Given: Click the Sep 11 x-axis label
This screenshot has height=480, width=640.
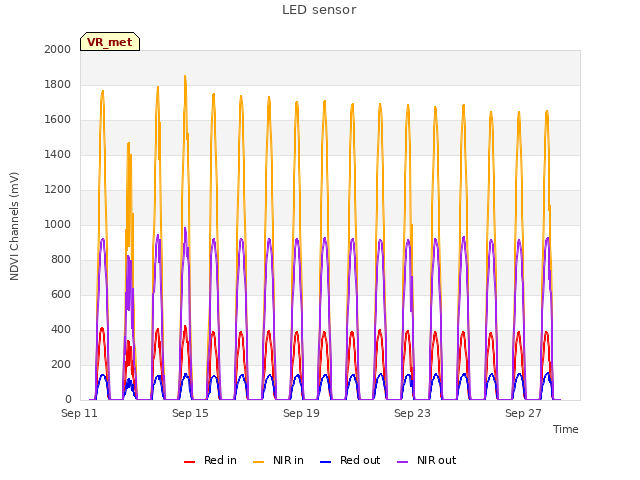Looking at the screenshot, I should (x=79, y=413).
